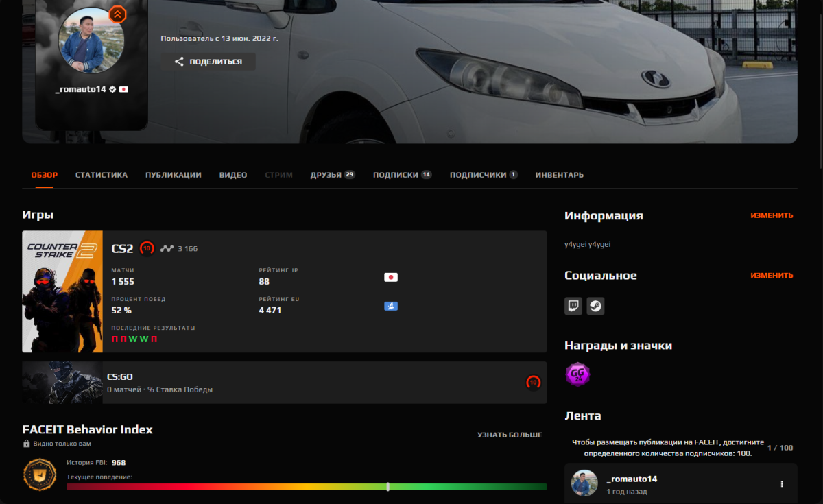Image resolution: width=823 pixels, height=504 pixels.
Task: Click the follower progress counter 1 / 100
Action: pos(779,448)
